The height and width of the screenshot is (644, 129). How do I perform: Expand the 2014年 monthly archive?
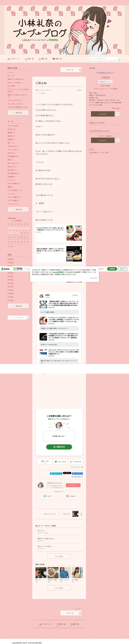point(11,293)
